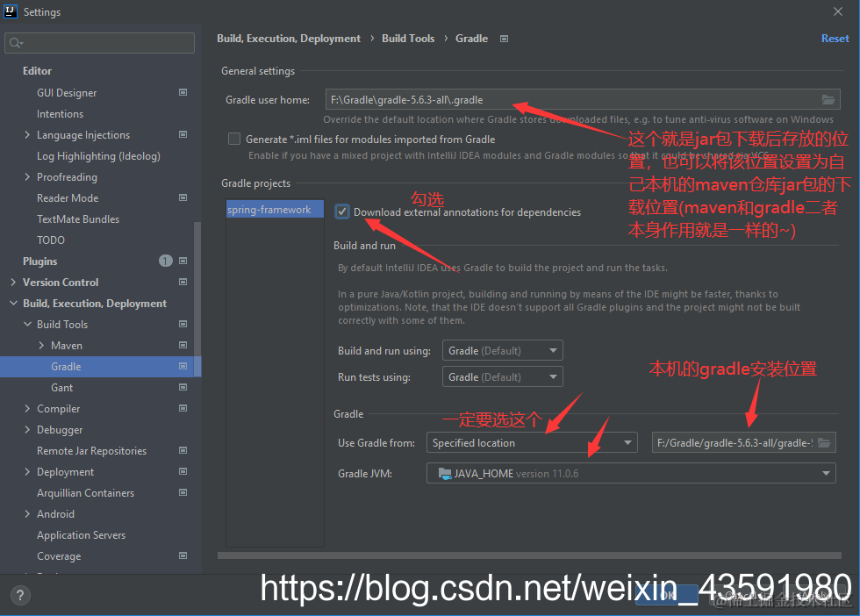
Task: Browse folder for Gradle installation location
Action: point(824,442)
